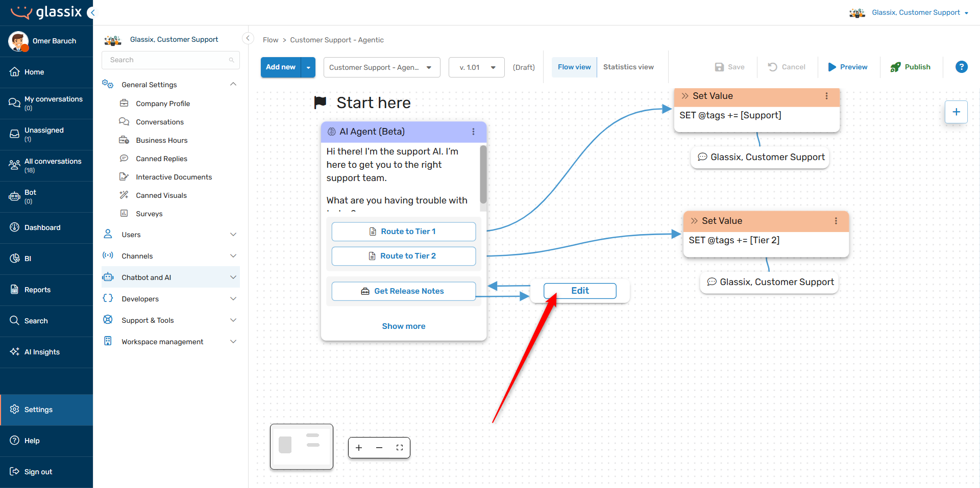Viewport: 980px width, 488px height.
Task: Click the Glassix node below Tier 2 card
Action: [769, 282]
